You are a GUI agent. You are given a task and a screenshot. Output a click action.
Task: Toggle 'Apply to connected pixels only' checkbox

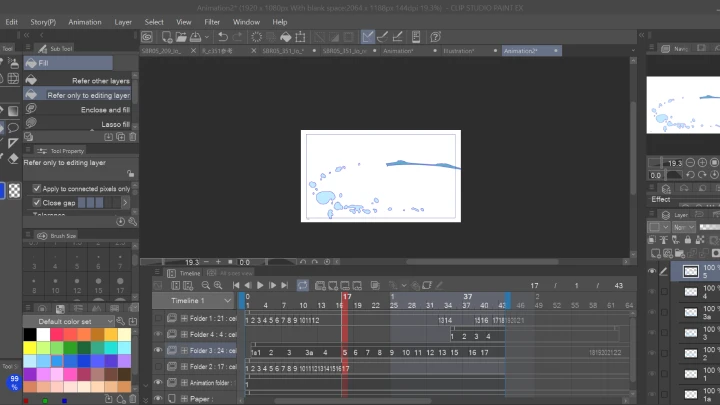[37, 188]
